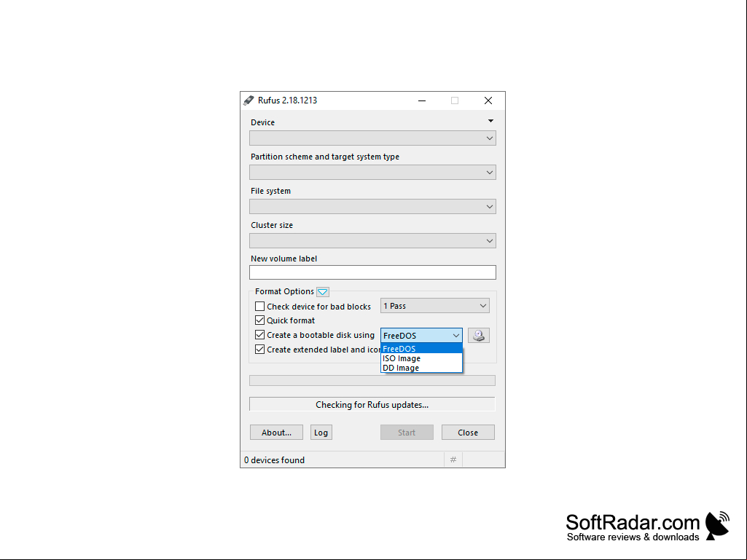The width and height of the screenshot is (747, 560).
Task: Enable Check device for bad blocks
Action: click(259, 306)
